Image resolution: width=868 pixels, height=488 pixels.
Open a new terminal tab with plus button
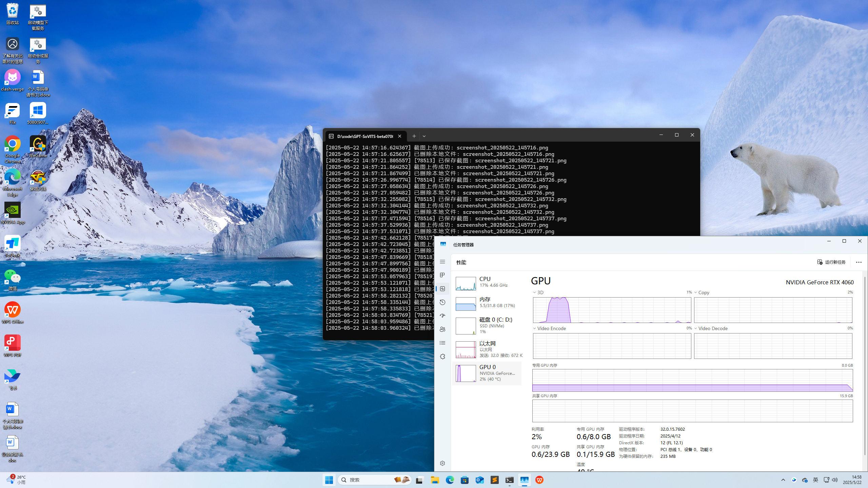[414, 136]
